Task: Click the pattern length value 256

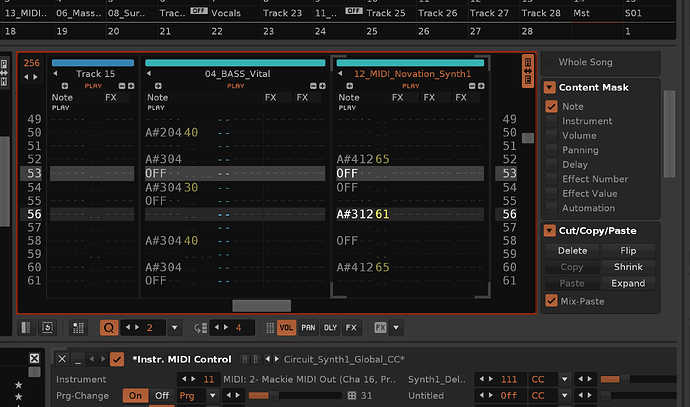Action: pyautogui.click(x=32, y=63)
